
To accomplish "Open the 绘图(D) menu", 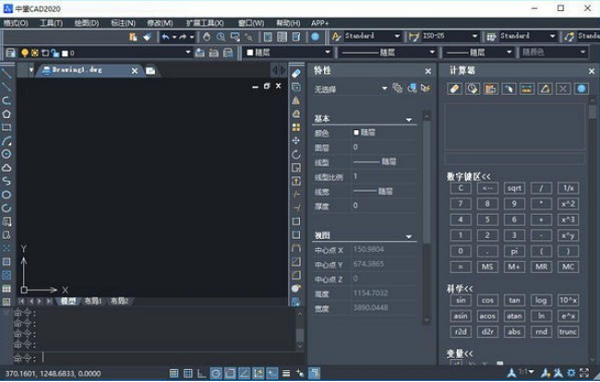I will click(87, 23).
